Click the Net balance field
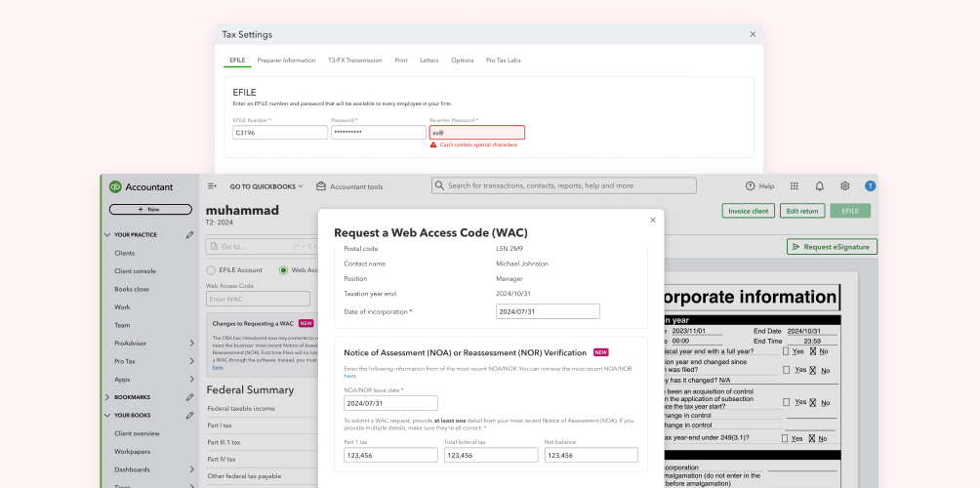 (592, 455)
